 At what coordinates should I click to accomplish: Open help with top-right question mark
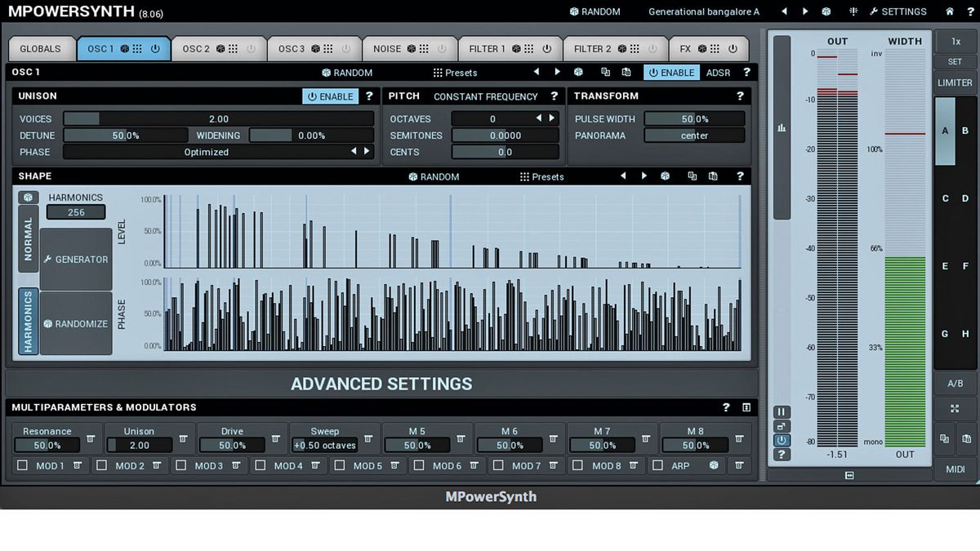click(969, 11)
